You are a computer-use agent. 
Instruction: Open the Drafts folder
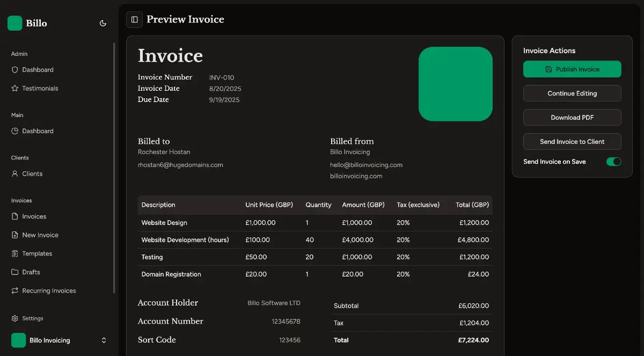coord(31,272)
